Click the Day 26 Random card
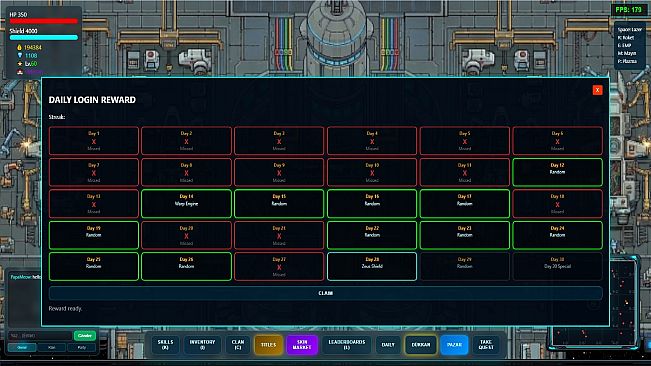The height and width of the screenshot is (366, 651). [186, 266]
